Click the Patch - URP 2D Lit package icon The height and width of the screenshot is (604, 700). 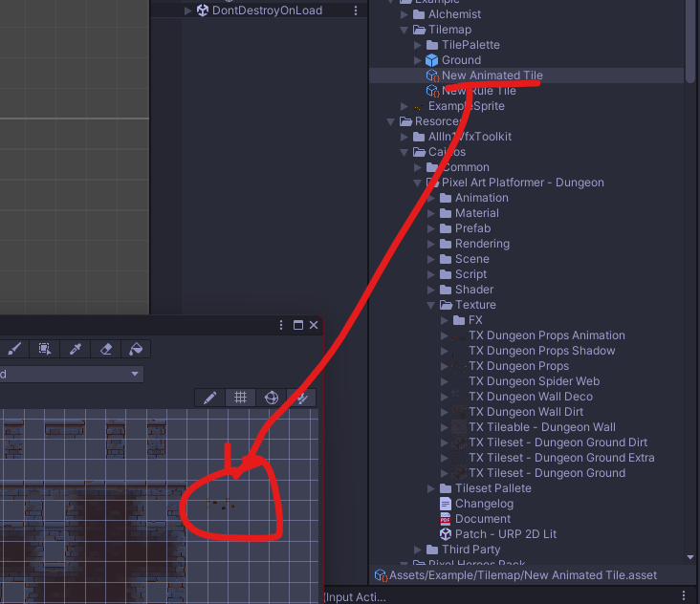pos(446,534)
